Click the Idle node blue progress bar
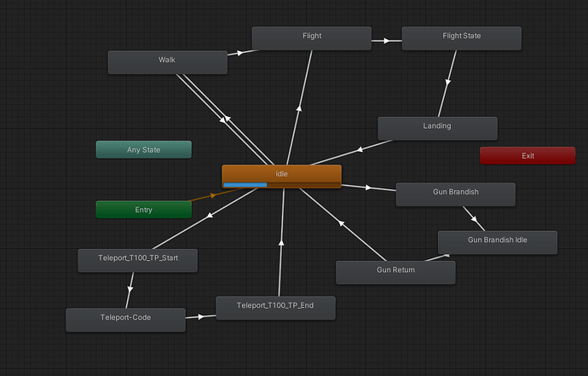This screenshot has width=588, height=376. point(245,185)
